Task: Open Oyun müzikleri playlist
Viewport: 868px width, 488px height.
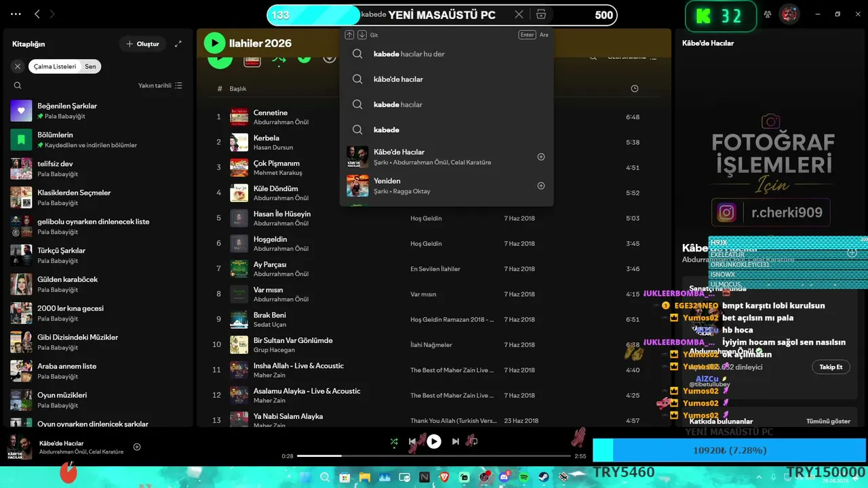Action: pos(98,400)
